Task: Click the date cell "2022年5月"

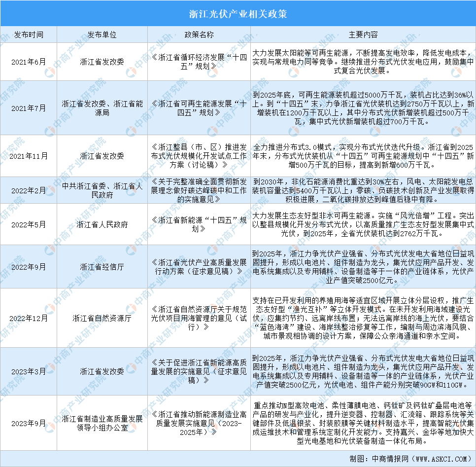Action: [x=29, y=224]
